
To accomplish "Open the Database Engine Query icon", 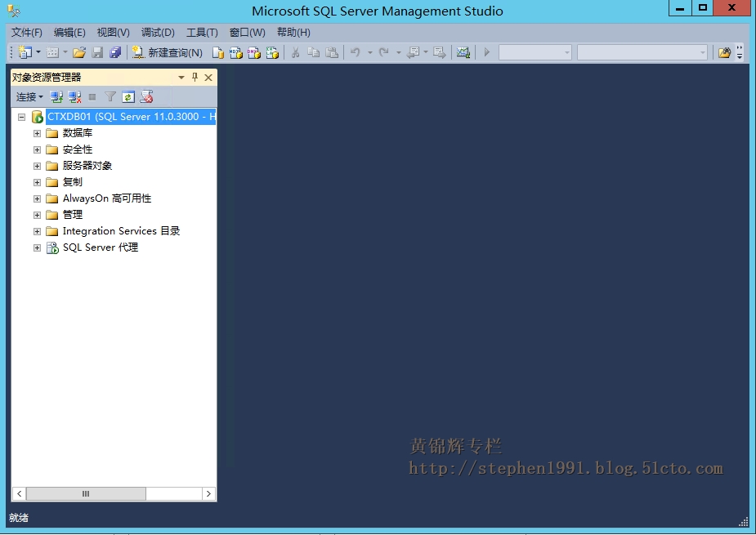I will coord(218,52).
